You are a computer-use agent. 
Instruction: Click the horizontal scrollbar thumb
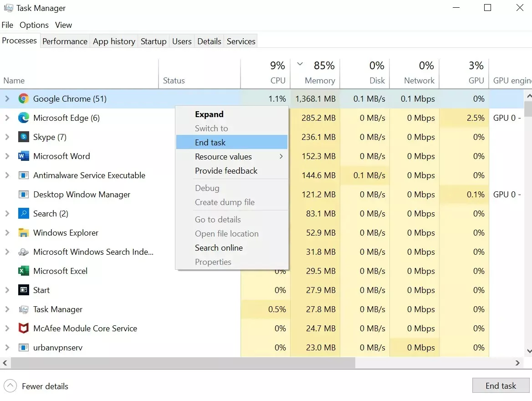pos(182,363)
